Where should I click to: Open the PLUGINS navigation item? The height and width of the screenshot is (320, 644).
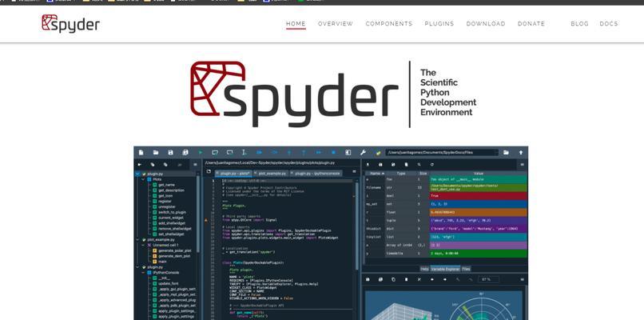coord(439,23)
